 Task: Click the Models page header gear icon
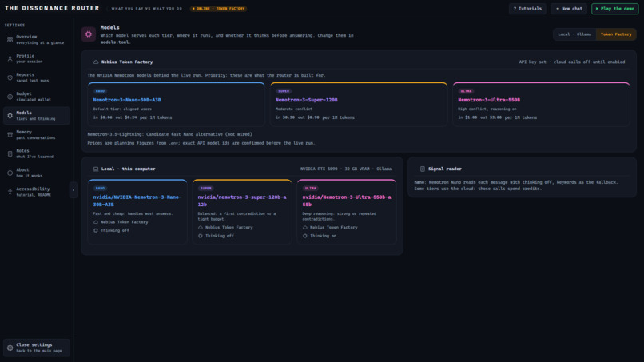click(x=89, y=34)
